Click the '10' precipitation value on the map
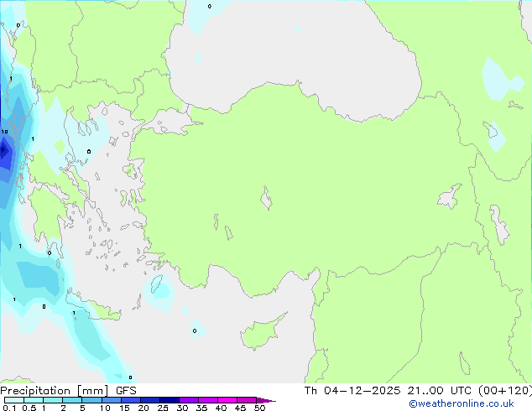Image resolution: width=532 pixels, height=411 pixels. point(4,132)
